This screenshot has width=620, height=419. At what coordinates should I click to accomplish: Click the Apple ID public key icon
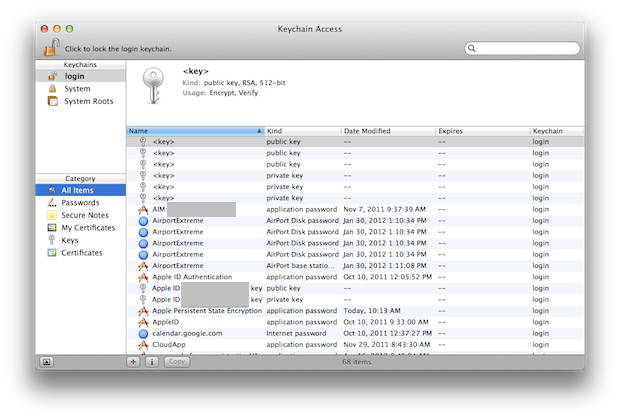tap(143, 288)
